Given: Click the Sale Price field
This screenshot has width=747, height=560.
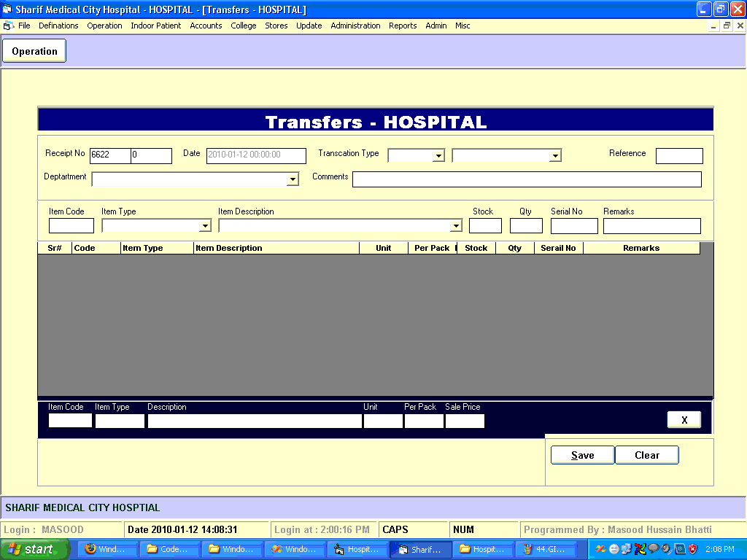Looking at the screenshot, I should (465, 421).
